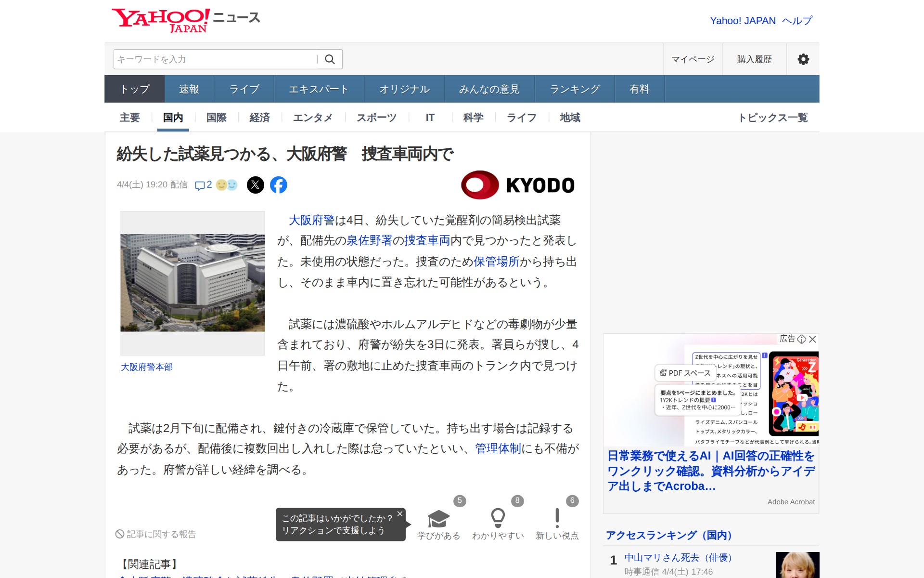924x578 pixels.
Task: Close the Adobe Acrobat advertisement
Action: pyautogui.click(x=812, y=340)
